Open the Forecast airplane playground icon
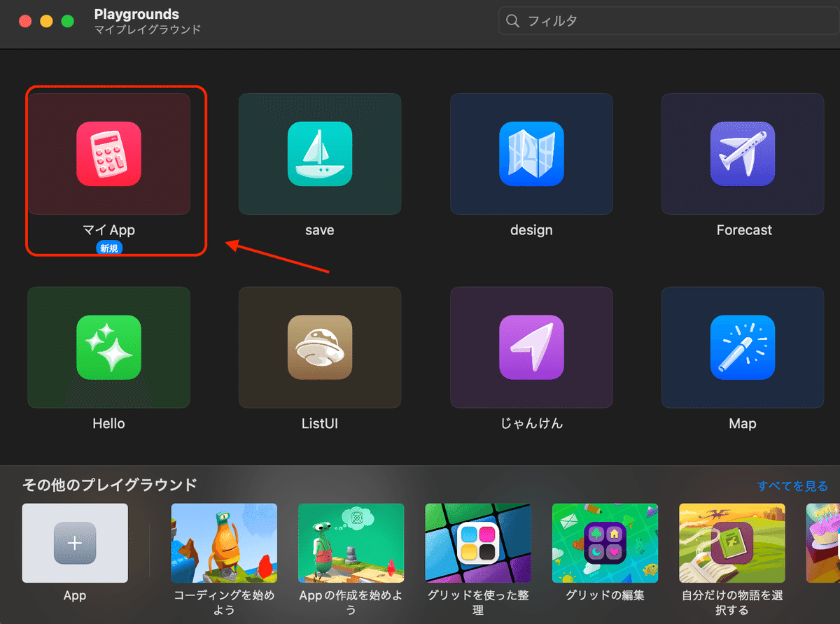 point(743,154)
